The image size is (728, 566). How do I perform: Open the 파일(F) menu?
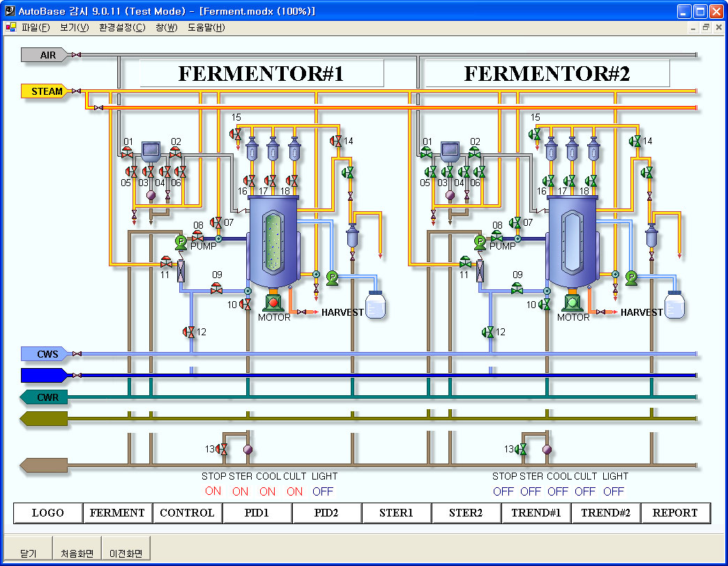pos(36,28)
